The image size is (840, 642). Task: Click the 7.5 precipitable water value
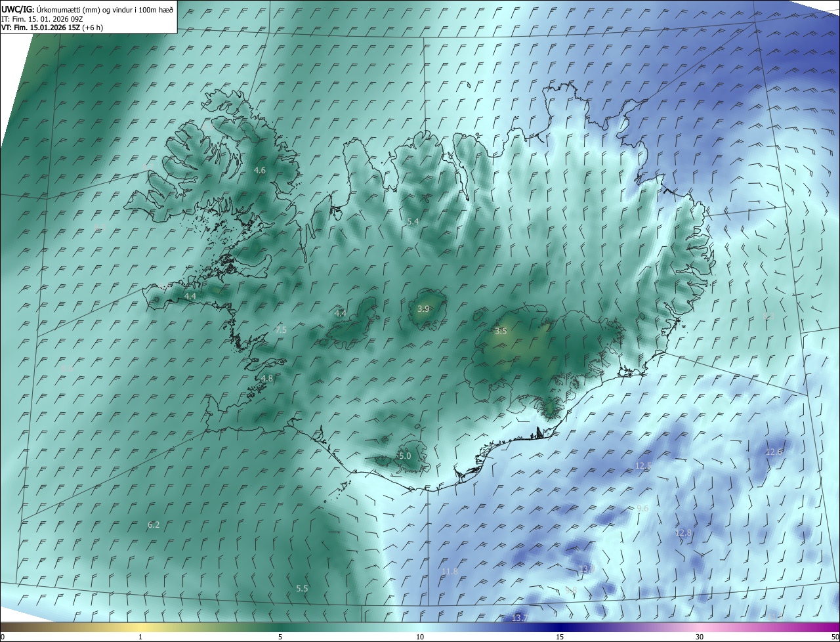coord(281,330)
